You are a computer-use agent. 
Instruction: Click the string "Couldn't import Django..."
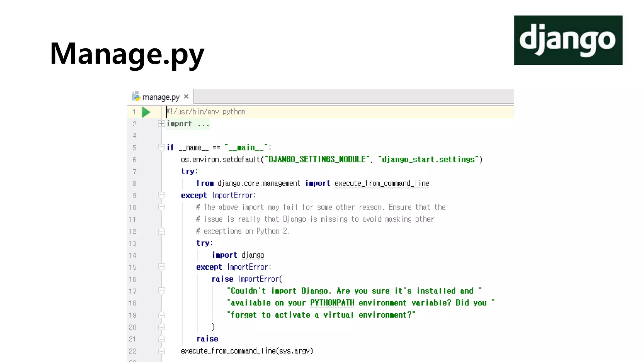coord(354,291)
